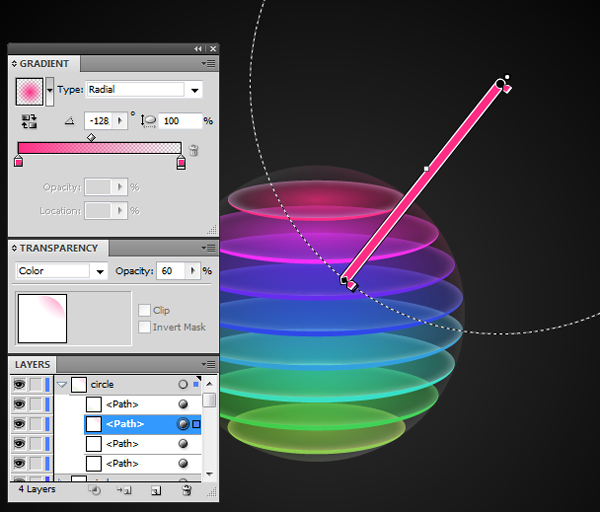Viewport: 600px width, 512px height.
Task: Click Create New Layer icon
Action: 156,491
